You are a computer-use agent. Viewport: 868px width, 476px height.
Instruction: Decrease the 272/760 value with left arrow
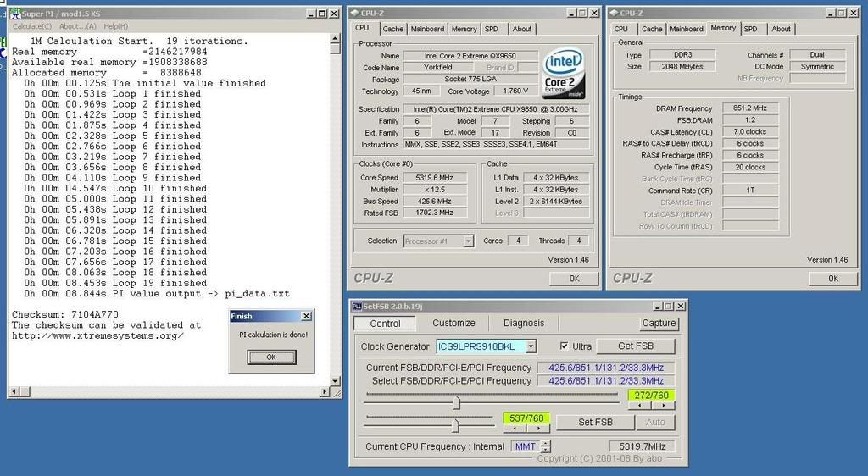click(640, 405)
